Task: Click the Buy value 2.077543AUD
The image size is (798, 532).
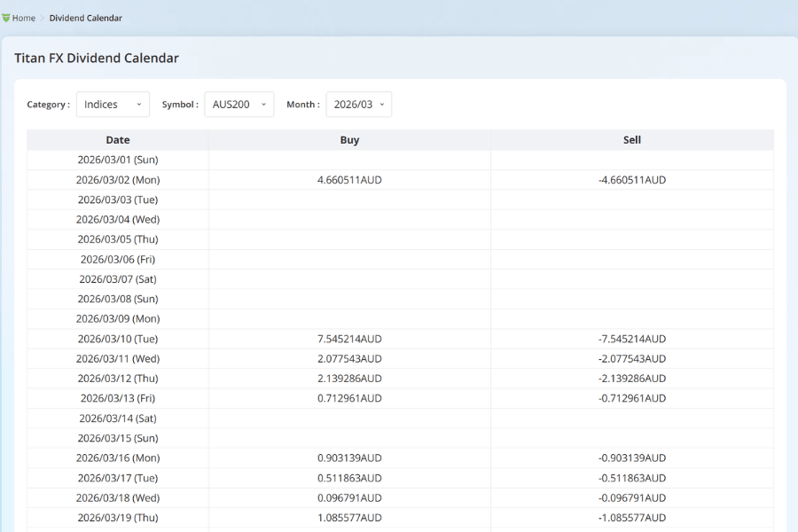Action: pyautogui.click(x=349, y=358)
